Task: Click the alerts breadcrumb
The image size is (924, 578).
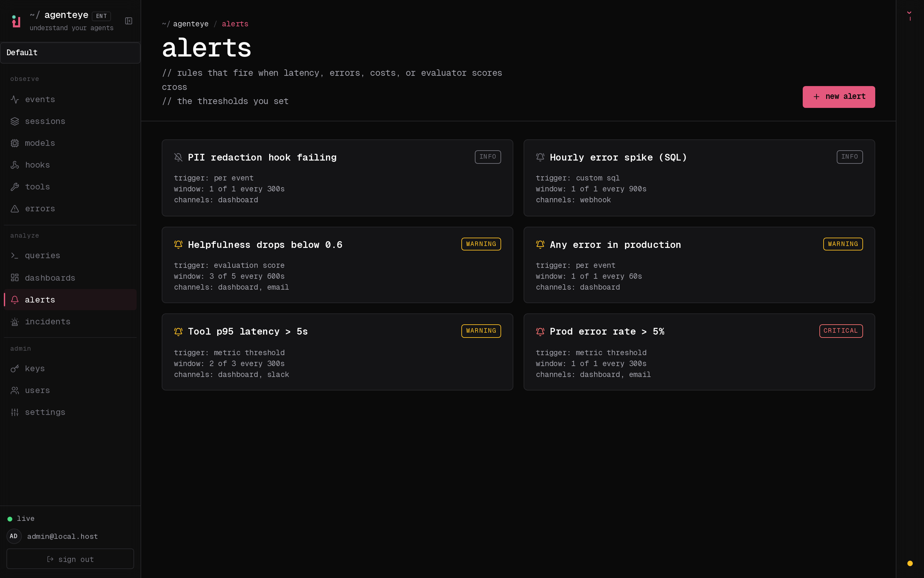Action: click(x=235, y=24)
